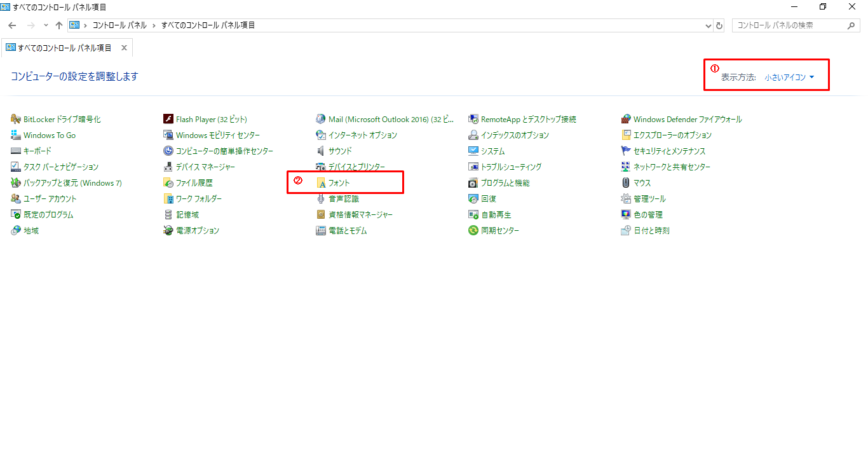The width and height of the screenshot is (868, 463).
Task: Open the プログラムと機能 link
Action: pos(505,183)
